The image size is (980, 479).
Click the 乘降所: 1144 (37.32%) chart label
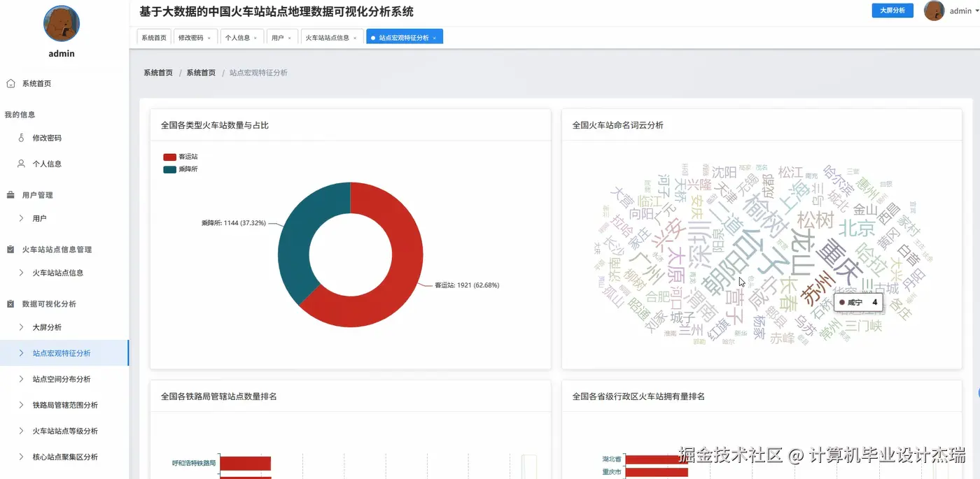pyautogui.click(x=233, y=223)
